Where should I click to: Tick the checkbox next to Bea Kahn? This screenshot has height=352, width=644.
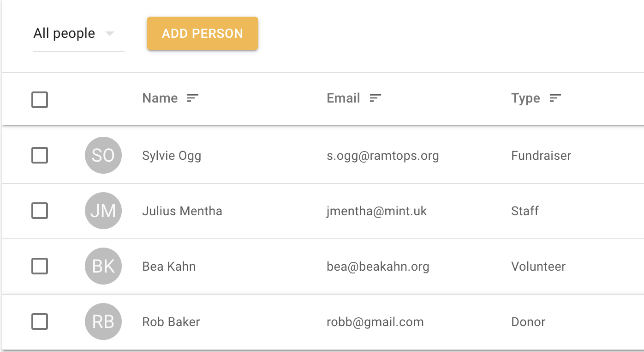(x=40, y=266)
